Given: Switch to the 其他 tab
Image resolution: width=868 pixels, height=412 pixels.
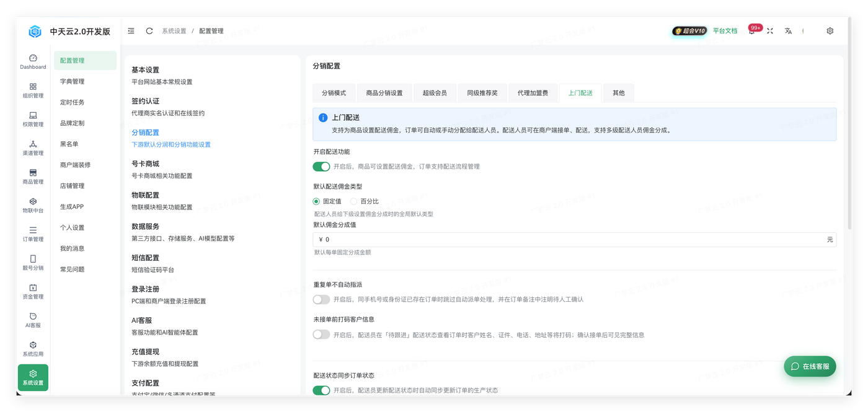Looking at the screenshot, I should (x=619, y=93).
